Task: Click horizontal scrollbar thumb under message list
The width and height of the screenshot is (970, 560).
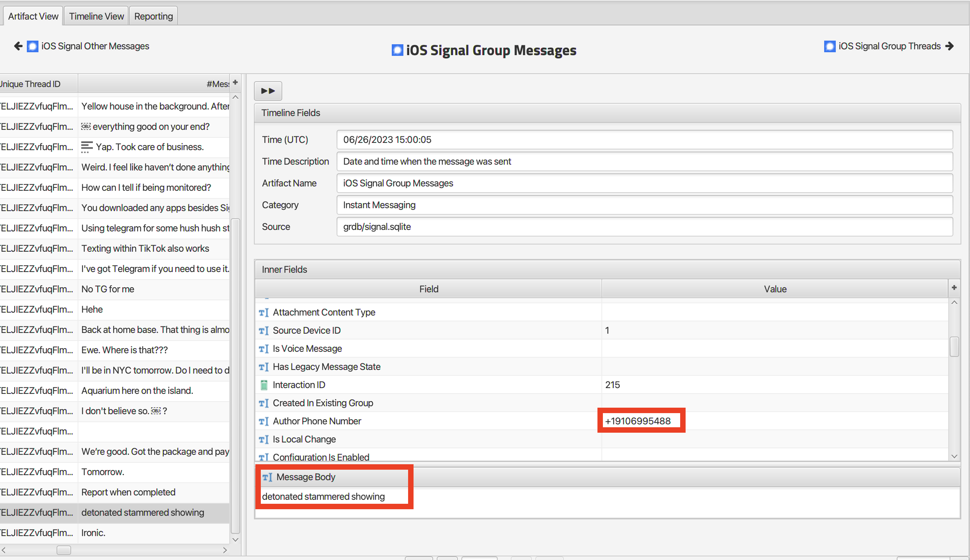Action: (x=64, y=550)
